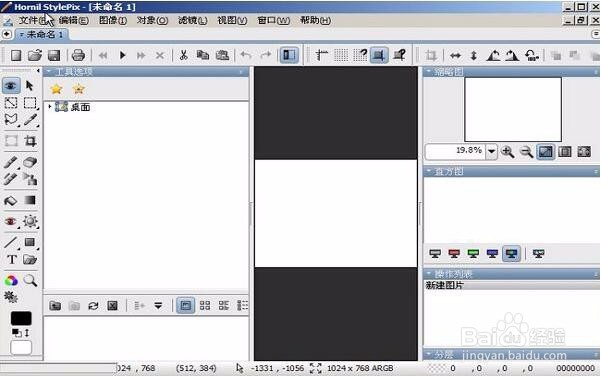Open the 窗口(W) menu

273,21
